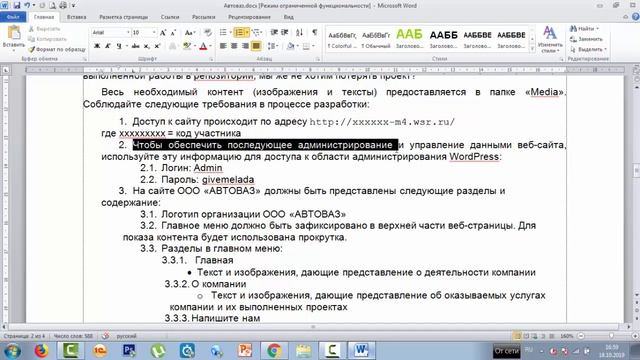Image resolution: width=640 pixels, height=360 pixels.
Task: Open the Line Spacing dropdown
Action: [x=273, y=46]
